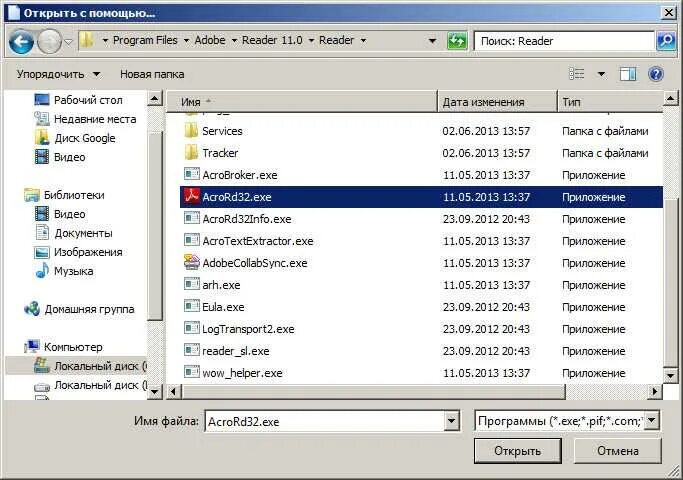Viewport: 683px width, 480px height.
Task: Click horizontal scrollbar left arrow
Action: click(x=174, y=392)
